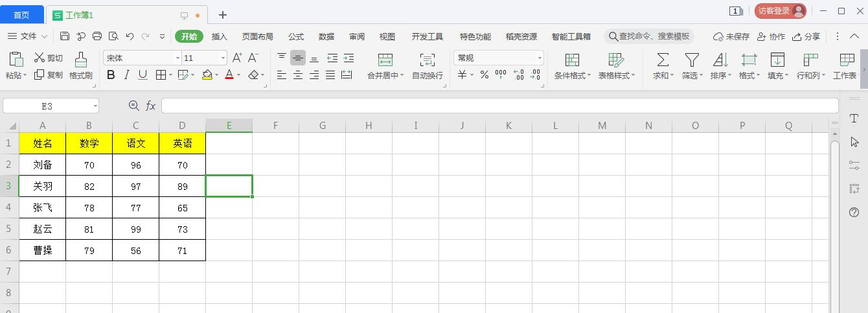The height and width of the screenshot is (313, 868).
Task: Switch to the 视图 ribbon tab
Action: (x=387, y=36)
